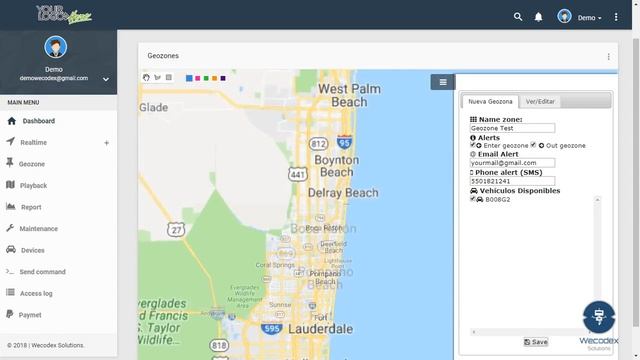This screenshot has width=640, height=360.
Task: Click the page vertical scrollbar
Action: 636,182
